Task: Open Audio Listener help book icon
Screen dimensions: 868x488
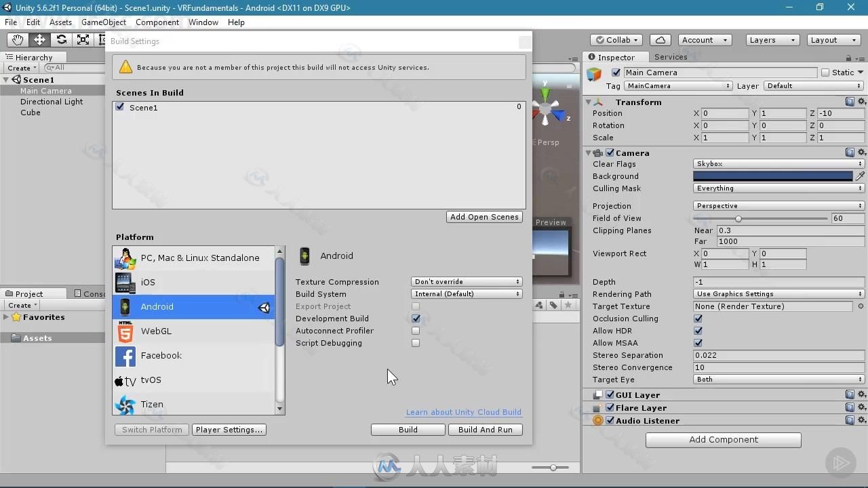Action: tap(850, 420)
